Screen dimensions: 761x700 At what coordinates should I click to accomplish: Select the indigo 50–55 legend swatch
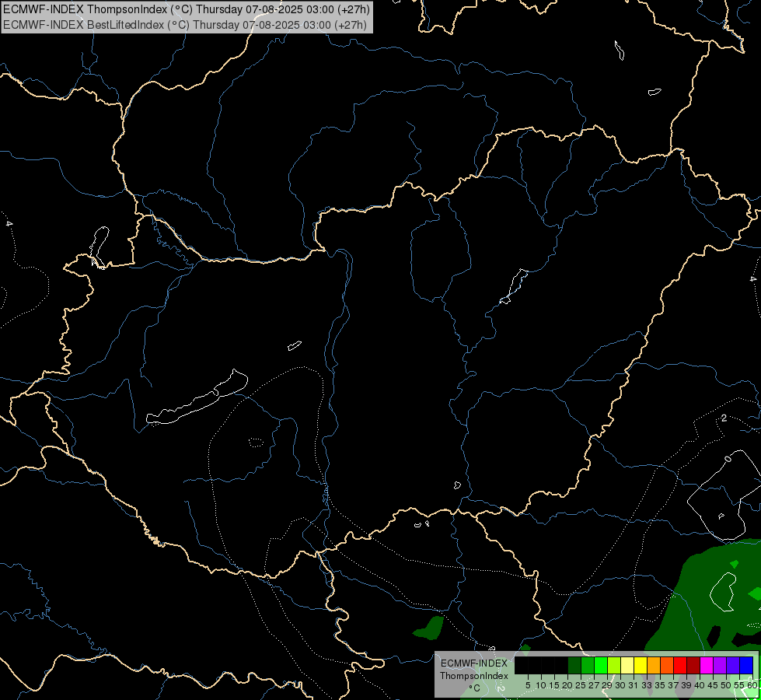[734, 665]
